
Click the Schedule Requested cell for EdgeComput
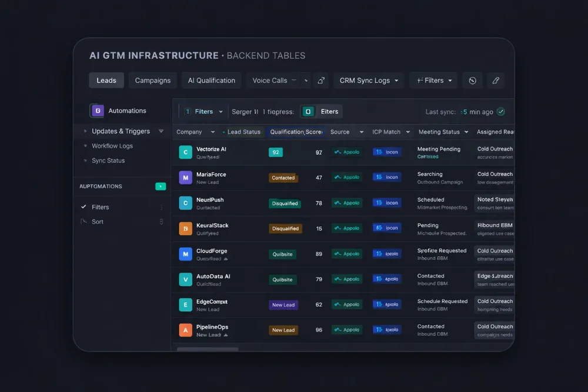443,304
